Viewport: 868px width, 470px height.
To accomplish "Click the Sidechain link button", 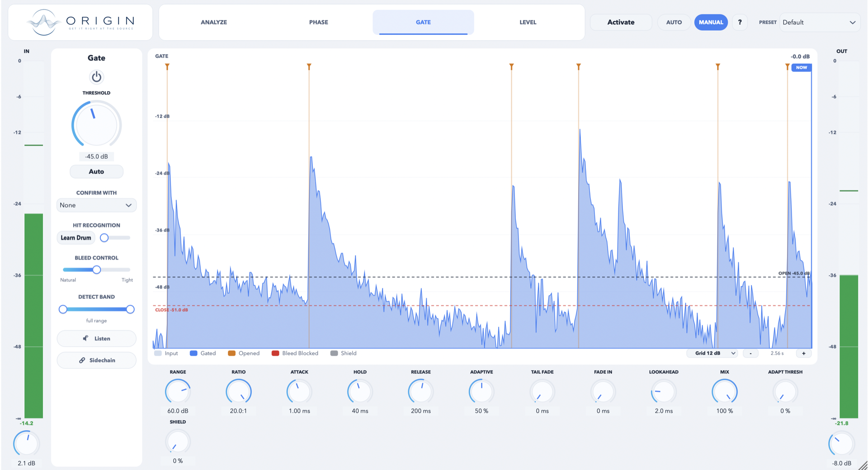I will [96, 360].
